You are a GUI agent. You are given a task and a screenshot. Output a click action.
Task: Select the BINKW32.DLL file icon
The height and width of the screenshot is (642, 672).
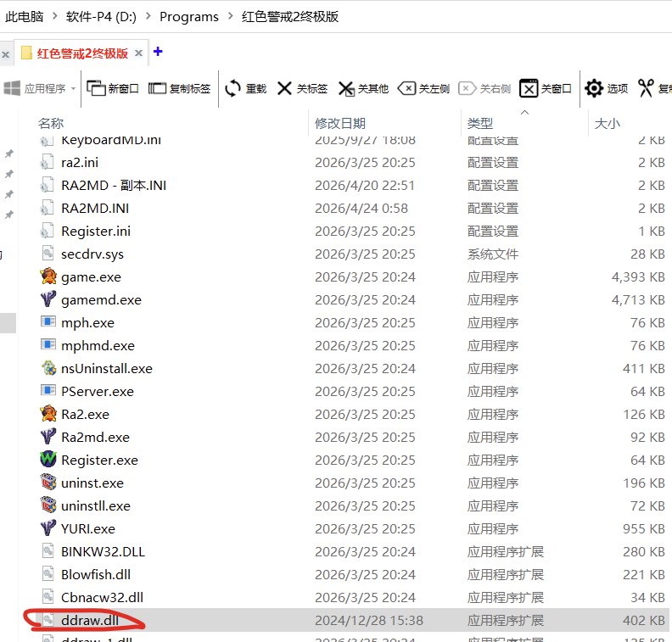(x=48, y=550)
